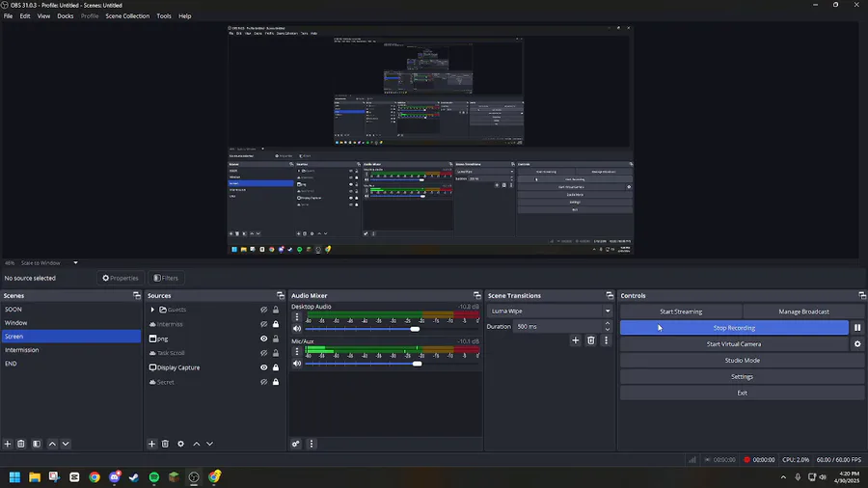The width and height of the screenshot is (868, 488).
Task: Click Manage Broadcast button
Action: pyautogui.click(x=803, y=312)
